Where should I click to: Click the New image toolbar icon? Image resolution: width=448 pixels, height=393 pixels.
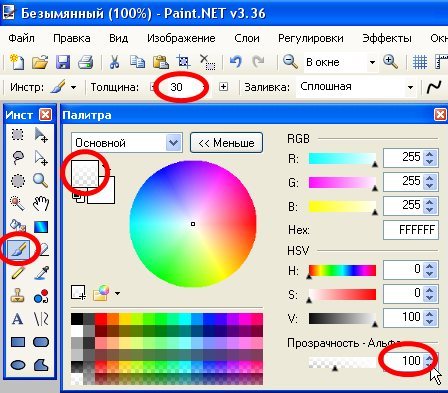pyautogui.click(x=17, y=62)
